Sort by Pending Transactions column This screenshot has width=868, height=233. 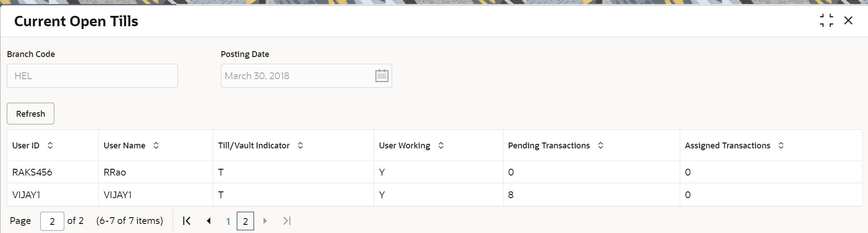[601, 145]
